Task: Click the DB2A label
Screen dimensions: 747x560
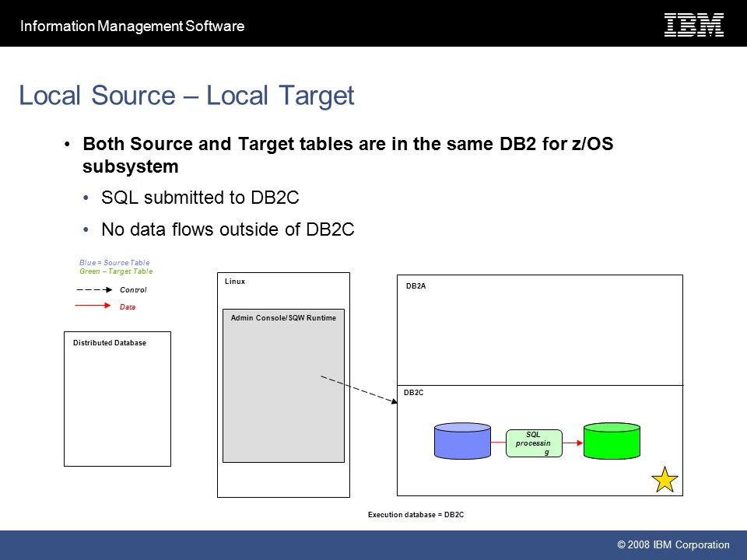Action: [416, 286]
